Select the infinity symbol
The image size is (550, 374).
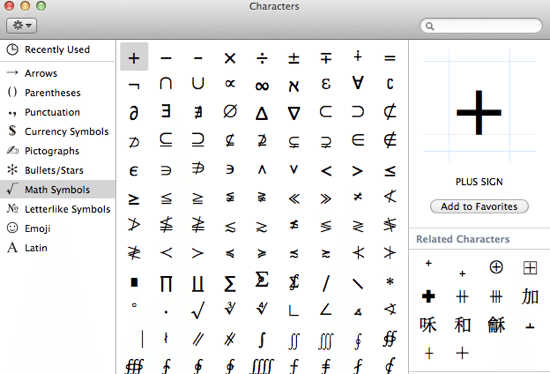coord(262,85)
